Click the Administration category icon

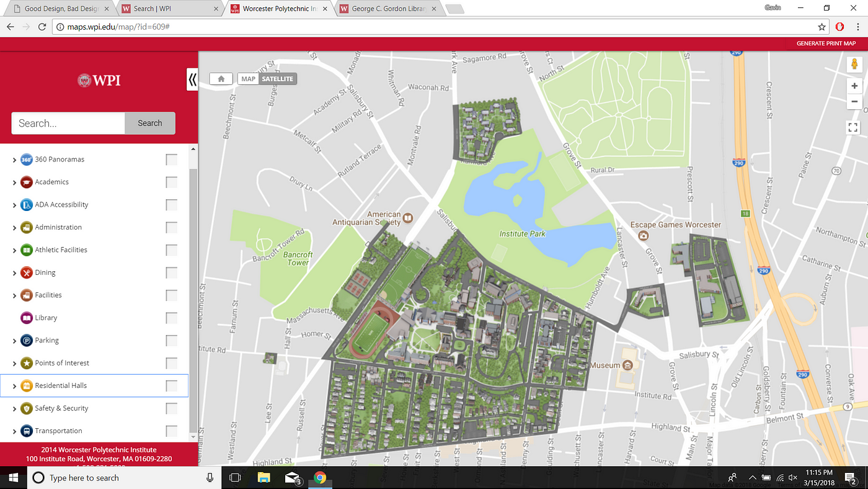(x=26, y=227)
